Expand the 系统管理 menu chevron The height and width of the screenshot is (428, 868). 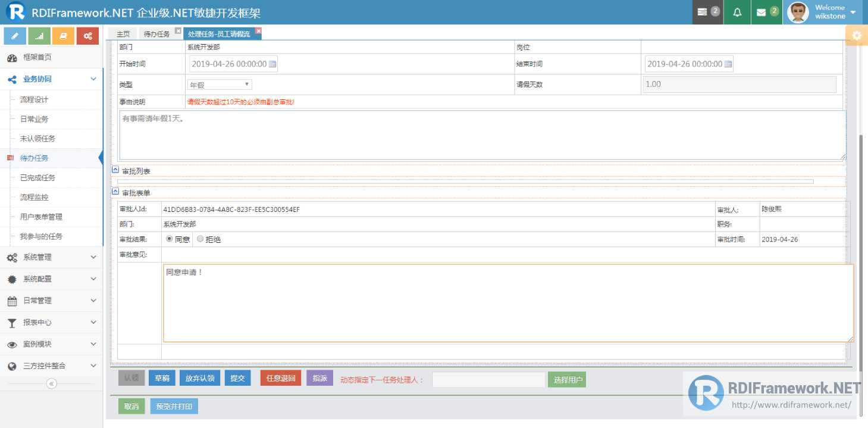click(93, 257)
